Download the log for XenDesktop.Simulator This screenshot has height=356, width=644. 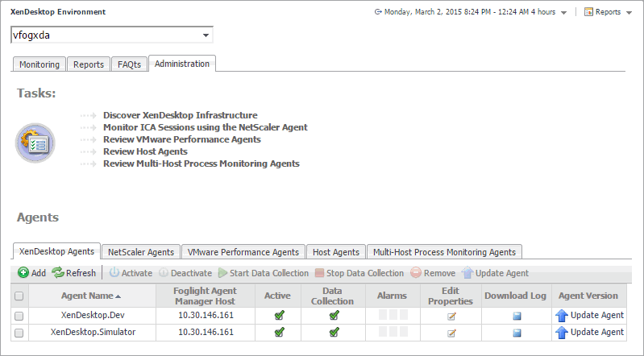pos(517,333)
